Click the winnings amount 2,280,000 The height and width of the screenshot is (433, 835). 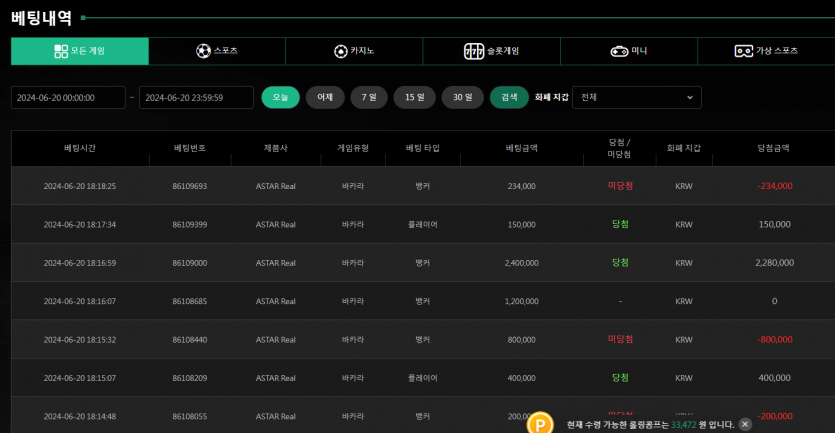tap(775, 263)
